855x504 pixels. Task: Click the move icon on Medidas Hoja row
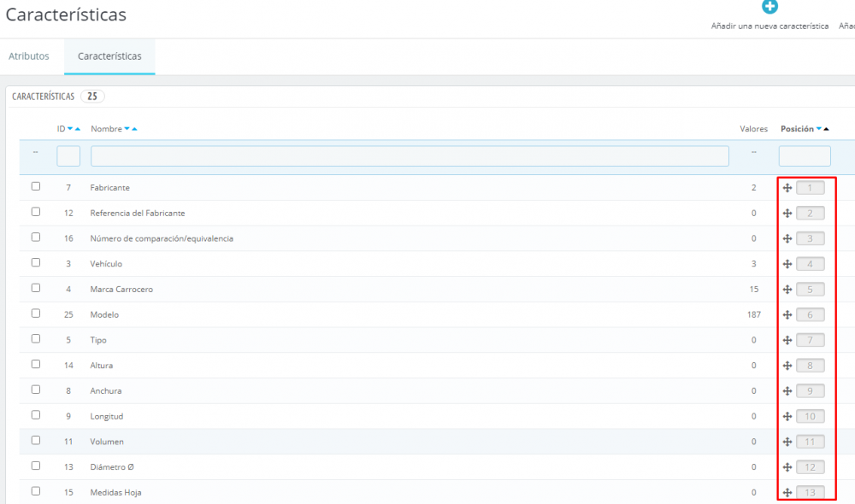point(787,492)
